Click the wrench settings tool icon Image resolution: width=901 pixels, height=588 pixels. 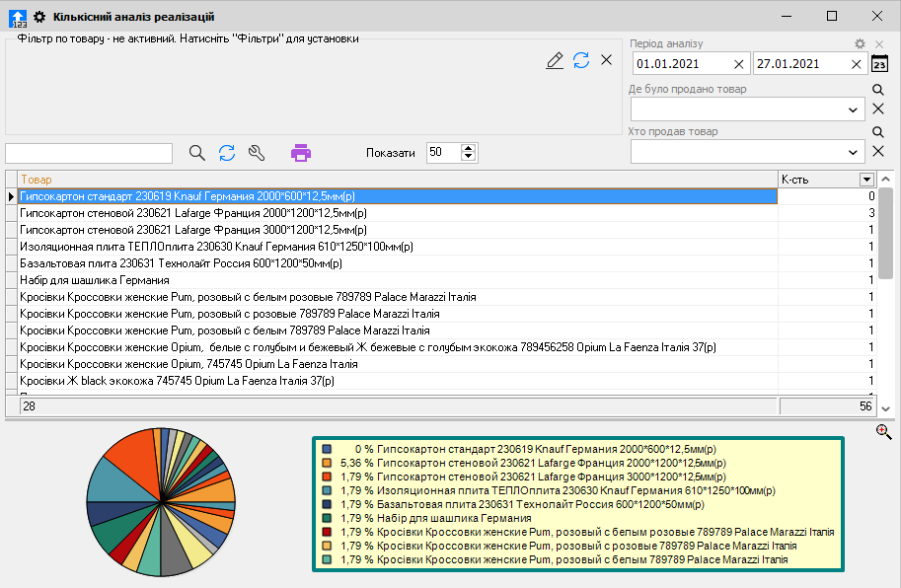coord(256,153)
